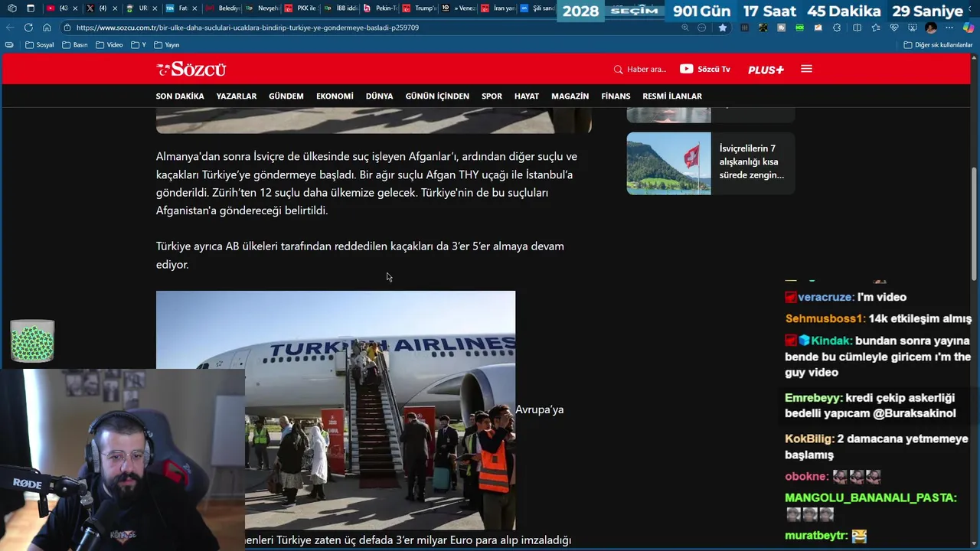This screenshot has height=551, width=980.
Task: Open EKONOMİ section
Action: point(335,96)
